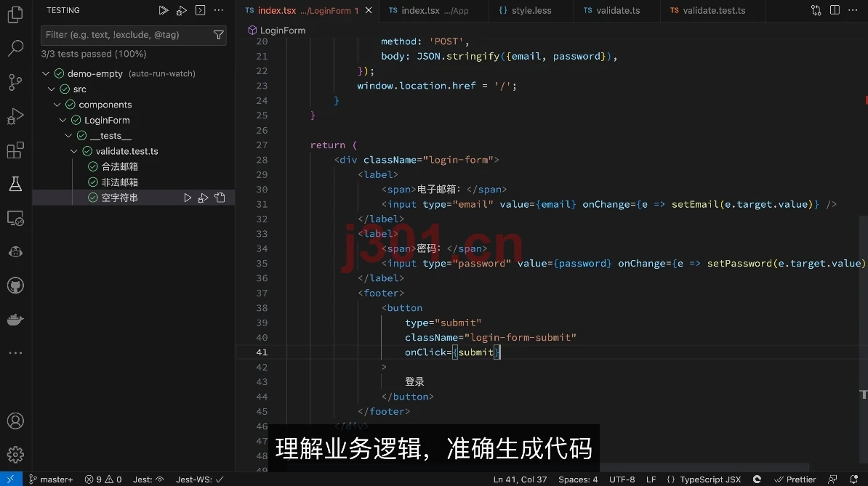This screenshot has width=868, height=486.
Task: Click the remote window status bar icon
Action: pos(10,479)
